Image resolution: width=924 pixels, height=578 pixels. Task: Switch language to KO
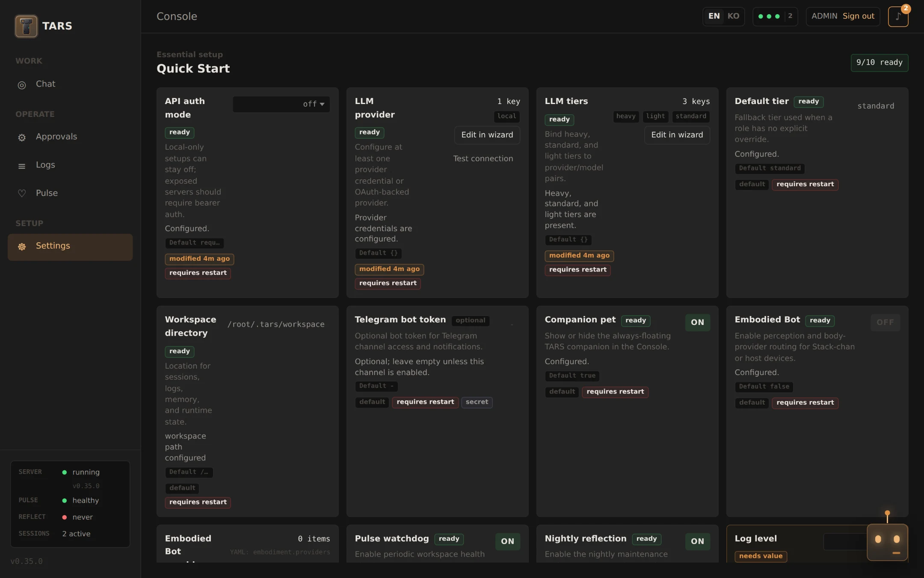click(733, 16)
